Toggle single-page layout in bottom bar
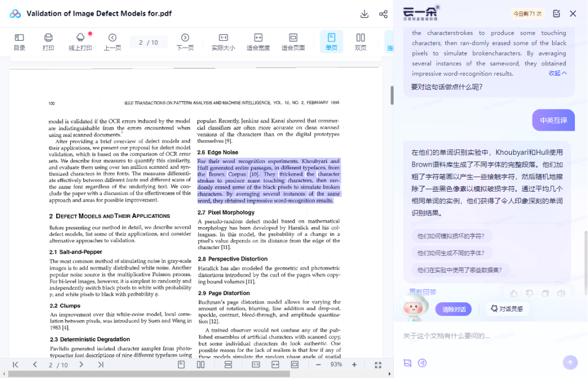588x378 pixels. [181, 364]
